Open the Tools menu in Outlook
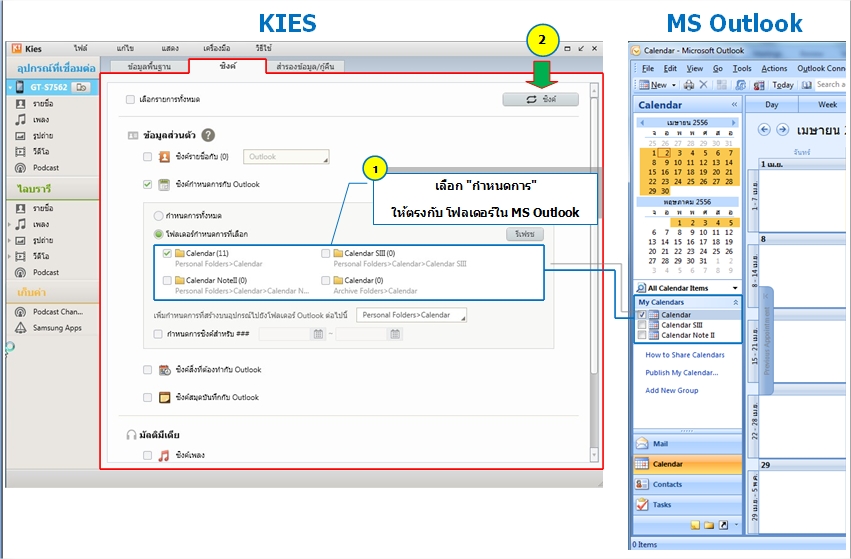Screen dimensions: 851x559 pos(742,68)
